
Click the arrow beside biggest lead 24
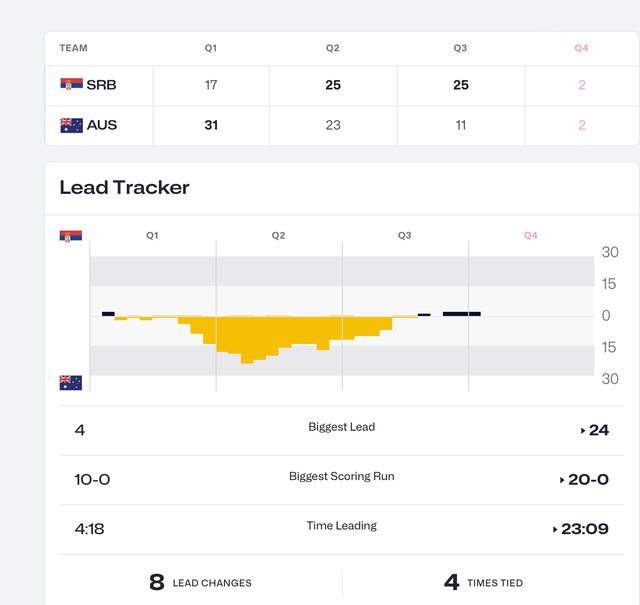(x=583, y=431)
